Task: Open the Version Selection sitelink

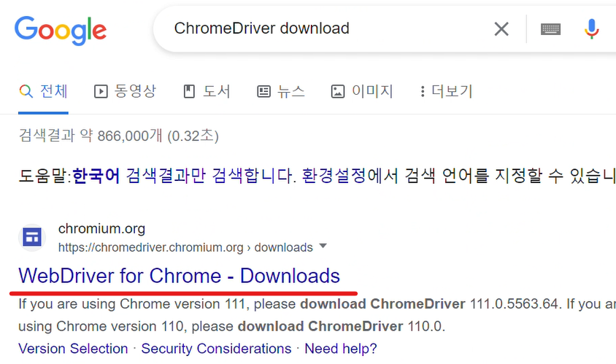Action: 73,348
